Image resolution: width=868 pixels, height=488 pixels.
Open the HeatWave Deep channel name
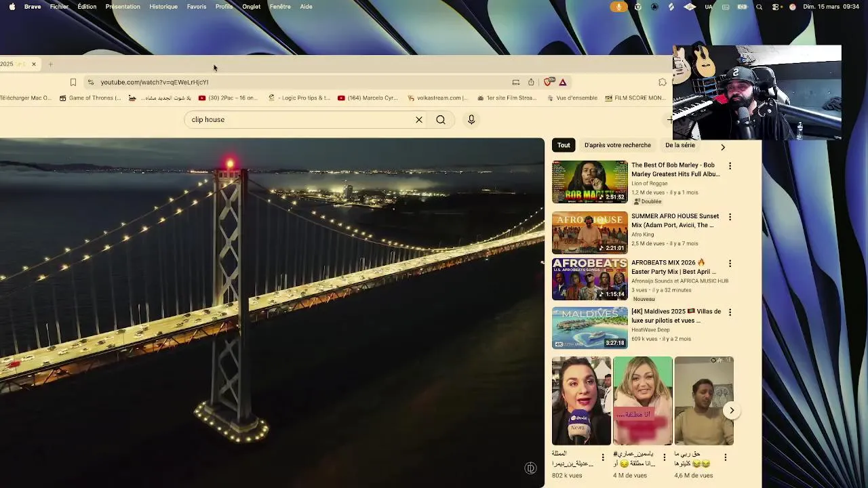pyautogui.click(x=650, y=330)
